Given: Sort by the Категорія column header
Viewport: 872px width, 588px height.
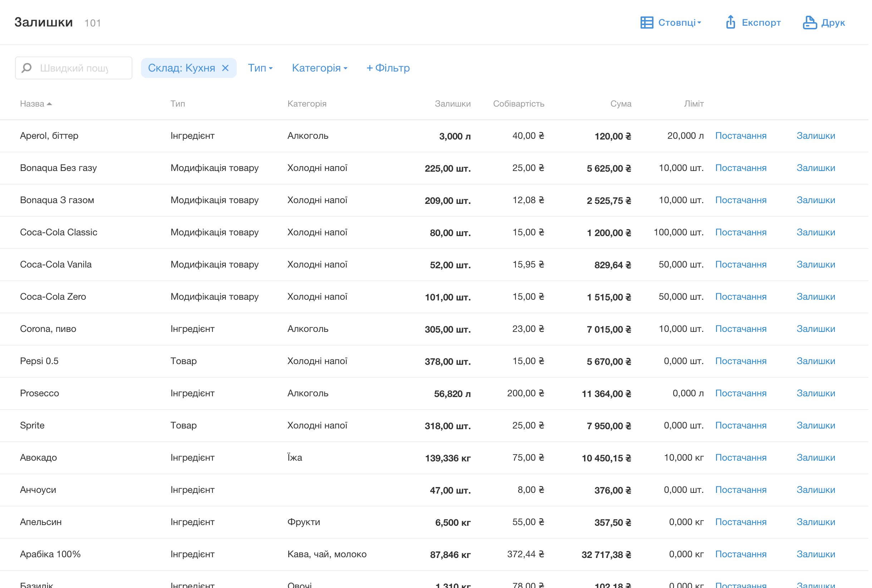Looking at the screenshot, I should [307, 103].
